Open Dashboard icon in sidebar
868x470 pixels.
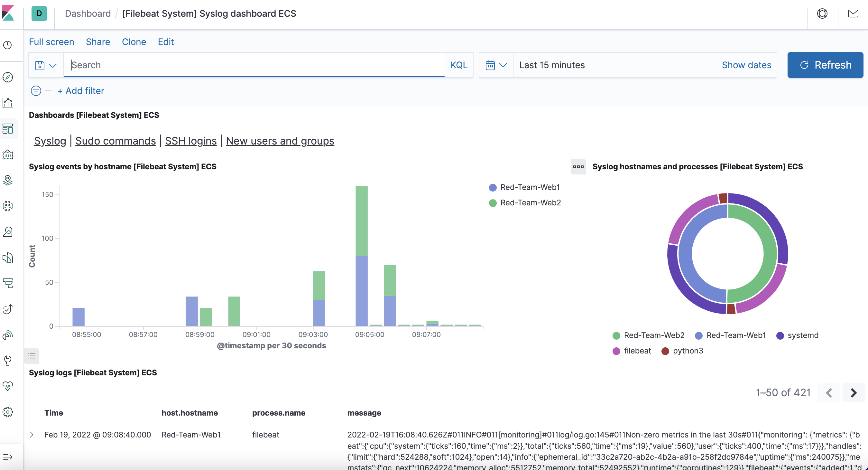tap(7, 128)
